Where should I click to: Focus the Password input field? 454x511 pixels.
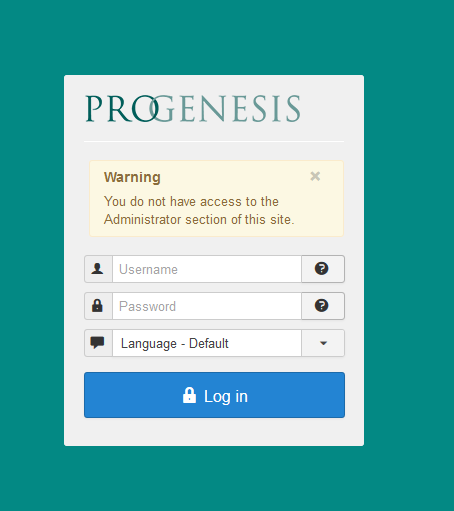point(207,306)
